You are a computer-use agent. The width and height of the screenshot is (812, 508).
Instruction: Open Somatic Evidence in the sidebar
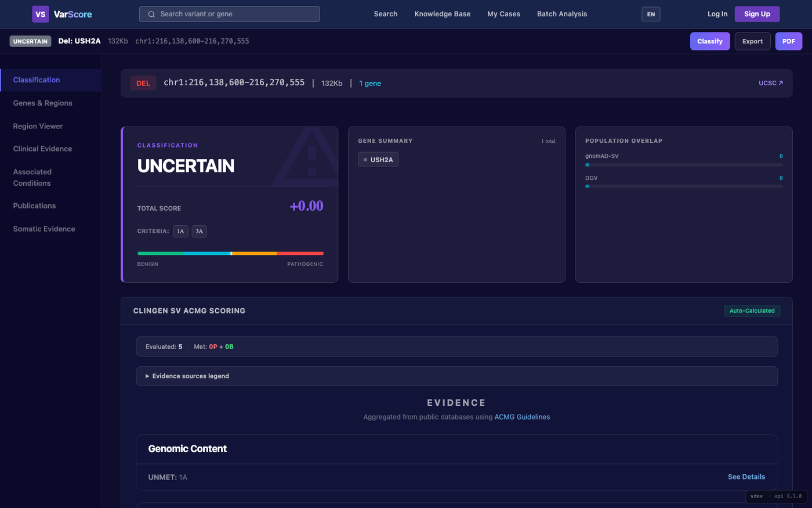coord(50,229)
